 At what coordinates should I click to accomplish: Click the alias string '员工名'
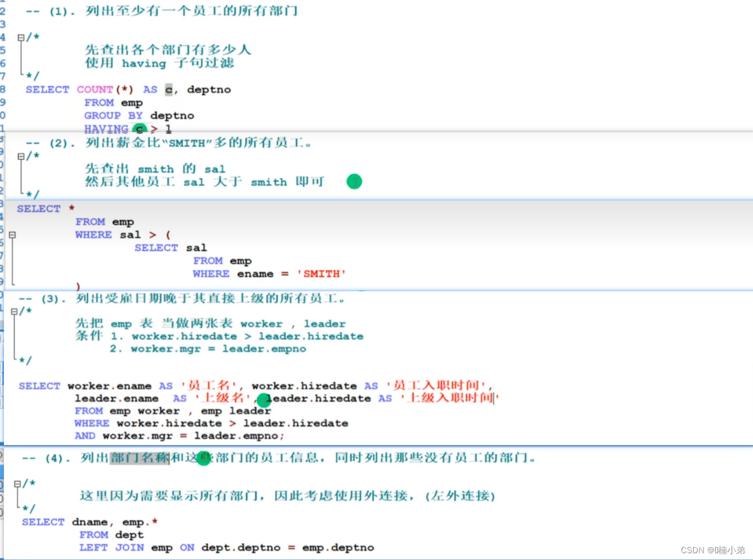[x=208, y=385]
